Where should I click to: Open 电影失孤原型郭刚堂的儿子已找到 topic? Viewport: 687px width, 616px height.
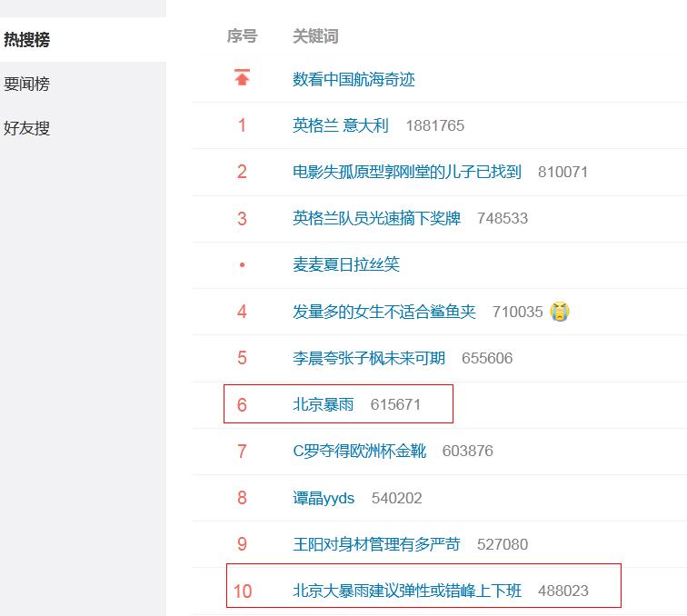pos(406,172)
